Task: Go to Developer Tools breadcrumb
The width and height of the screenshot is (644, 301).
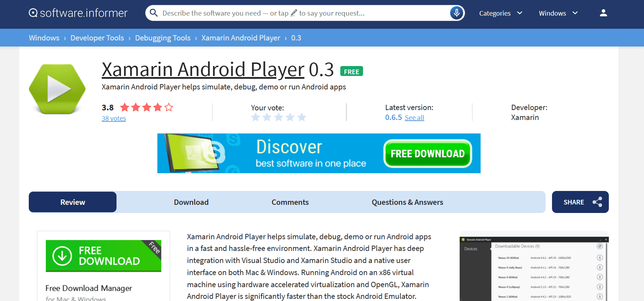Action: 97,38
